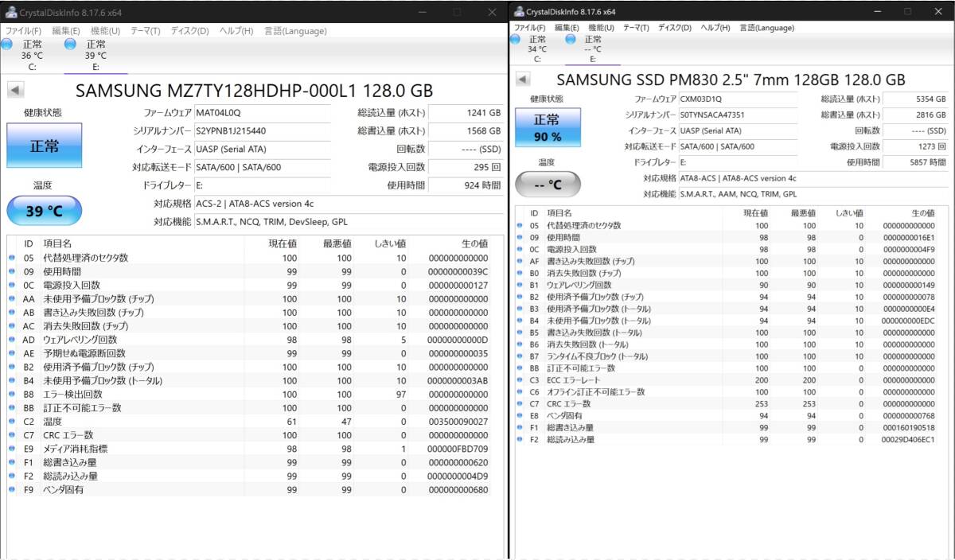Click transfer mode field in right window
The width and height of the screenshot is (955, 560).
(737, 146)
